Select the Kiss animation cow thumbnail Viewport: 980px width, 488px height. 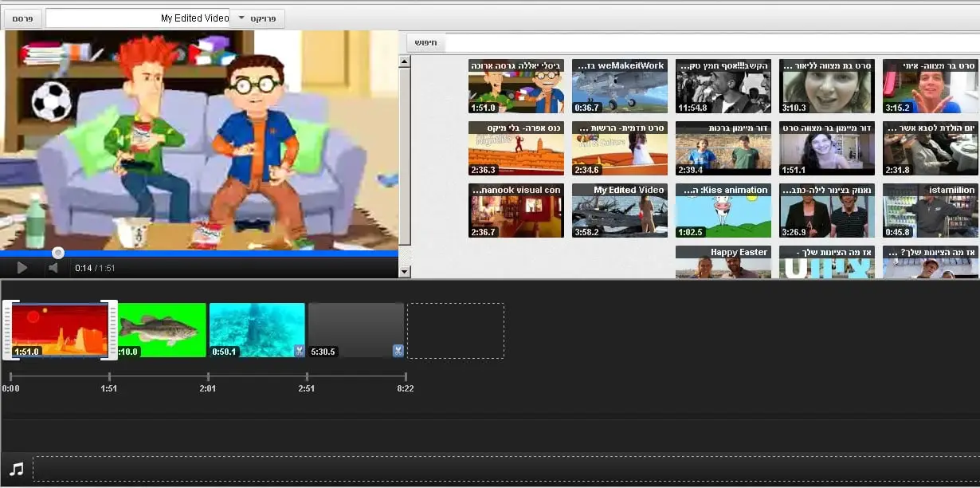(723, 211)
